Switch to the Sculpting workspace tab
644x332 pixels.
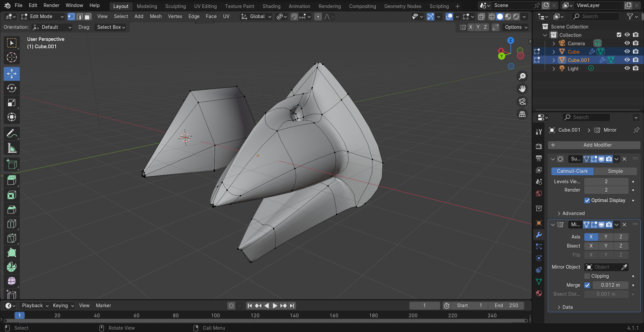tap(175, 6)
